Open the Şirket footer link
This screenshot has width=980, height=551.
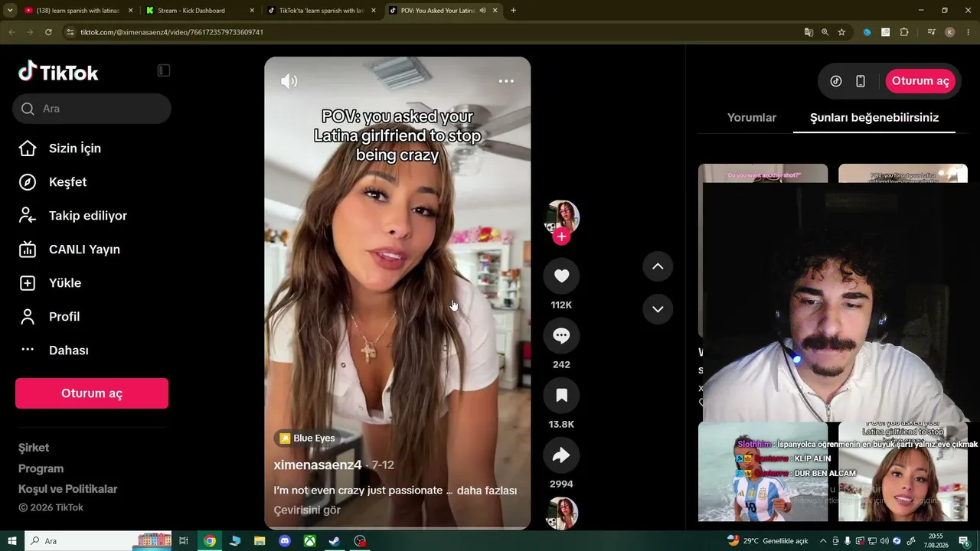[34, 448]
